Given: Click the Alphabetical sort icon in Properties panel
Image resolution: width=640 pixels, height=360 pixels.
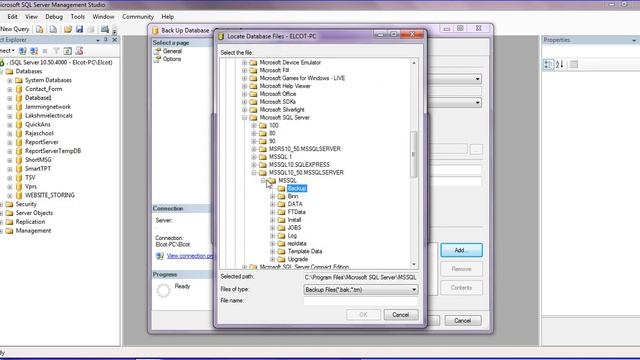Looking at the screenshot, I should click(560, 64).
